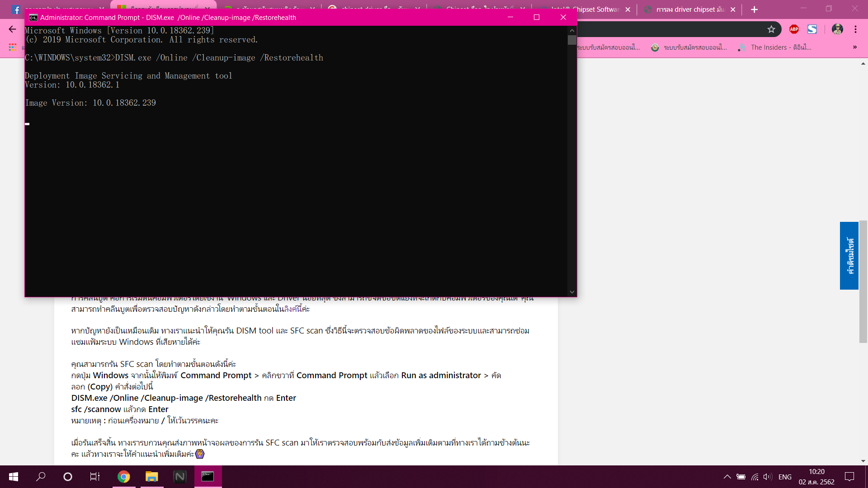868x488 pixels.
Task: Open File Explorer from the taskbar
Action: click(x=151, y=477)
